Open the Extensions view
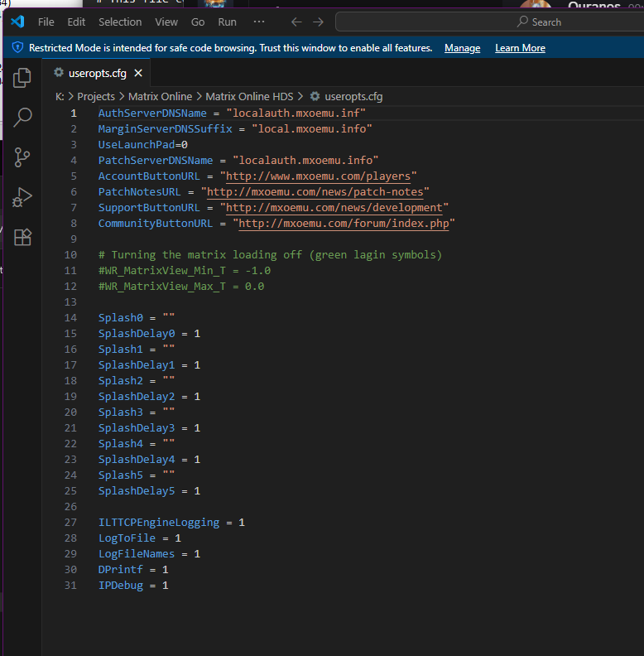The image size is (644, 656). [22, 238]
